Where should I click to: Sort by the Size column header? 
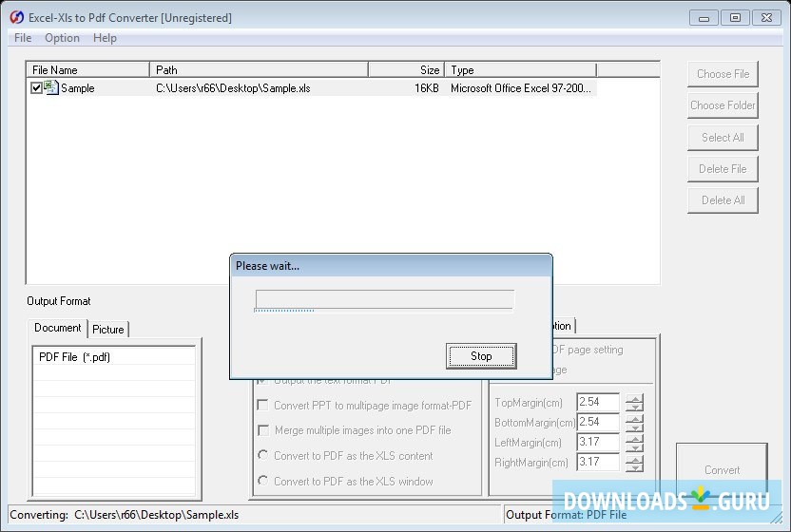pyautogui.click(x=406, y=70)
